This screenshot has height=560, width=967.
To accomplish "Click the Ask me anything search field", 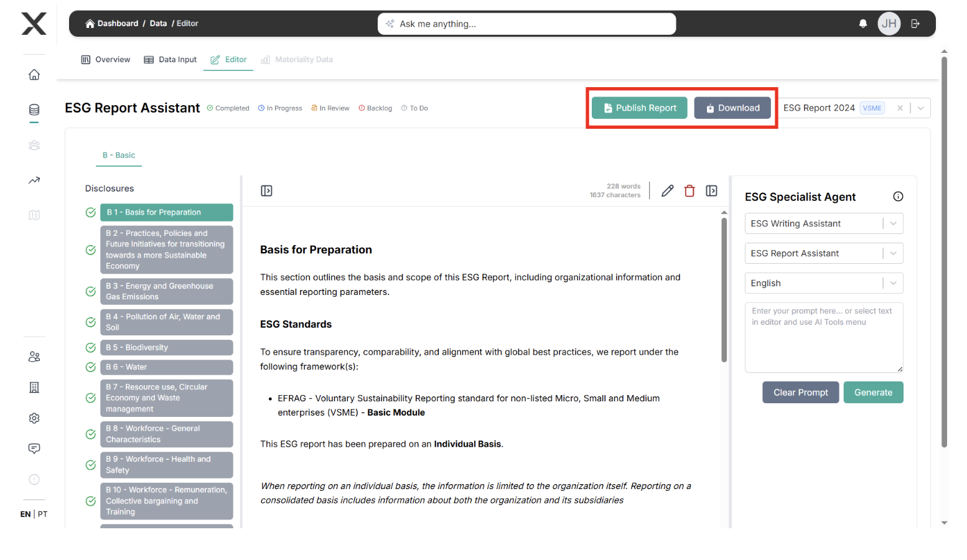I will (526, 24).
